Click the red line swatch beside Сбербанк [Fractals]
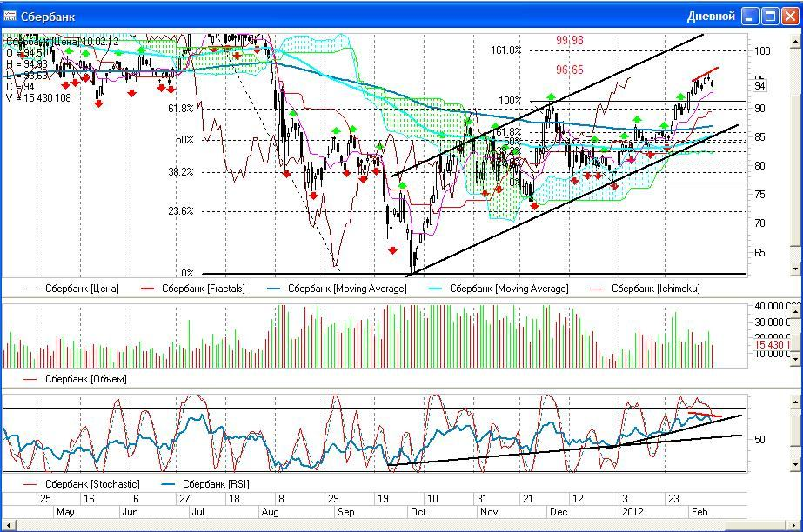This screenshot has height=532, width=803. (147, 289)
